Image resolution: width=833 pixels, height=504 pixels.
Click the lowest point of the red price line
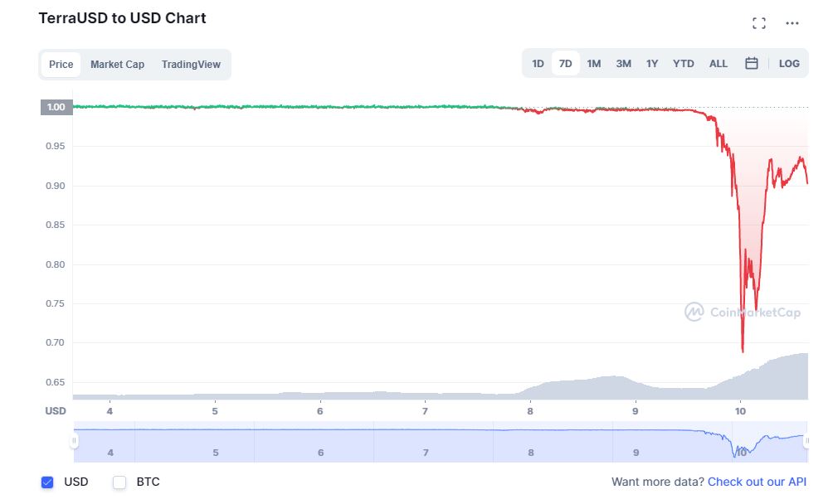pyautogui.click(x=743, y=351)
